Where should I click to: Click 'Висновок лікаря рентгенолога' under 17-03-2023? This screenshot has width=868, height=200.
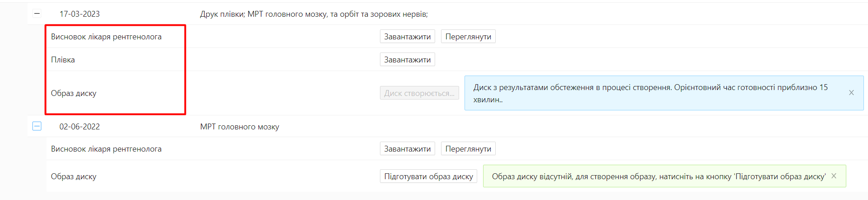click(106, 37)
